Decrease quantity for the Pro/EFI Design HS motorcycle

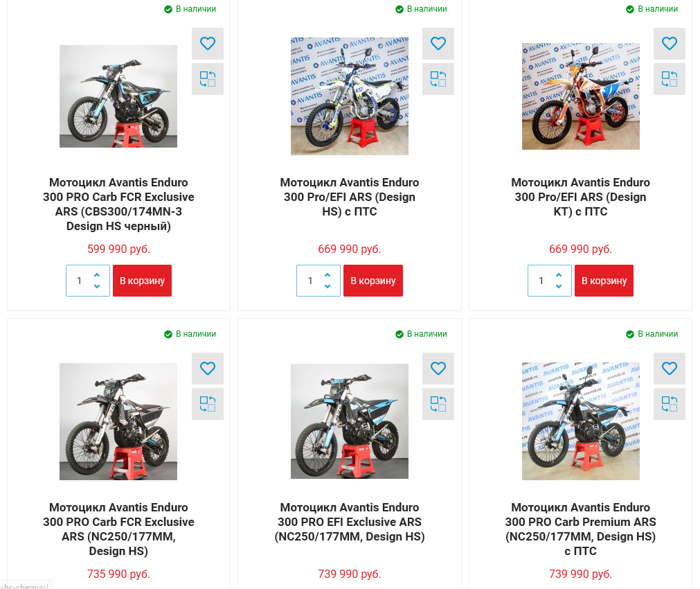(x=327, y=286)
